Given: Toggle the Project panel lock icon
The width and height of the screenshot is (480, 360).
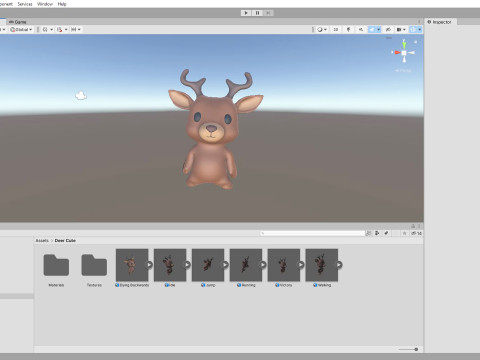Looking at the screenshot, I should [413, 226].
